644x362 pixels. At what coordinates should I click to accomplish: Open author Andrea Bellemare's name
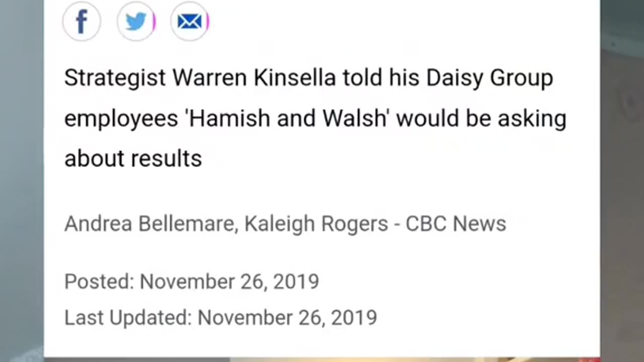coord(150,224)
